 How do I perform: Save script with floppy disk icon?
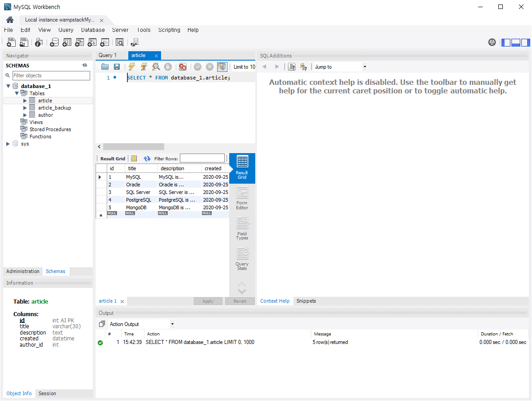(x=117, y=67)
